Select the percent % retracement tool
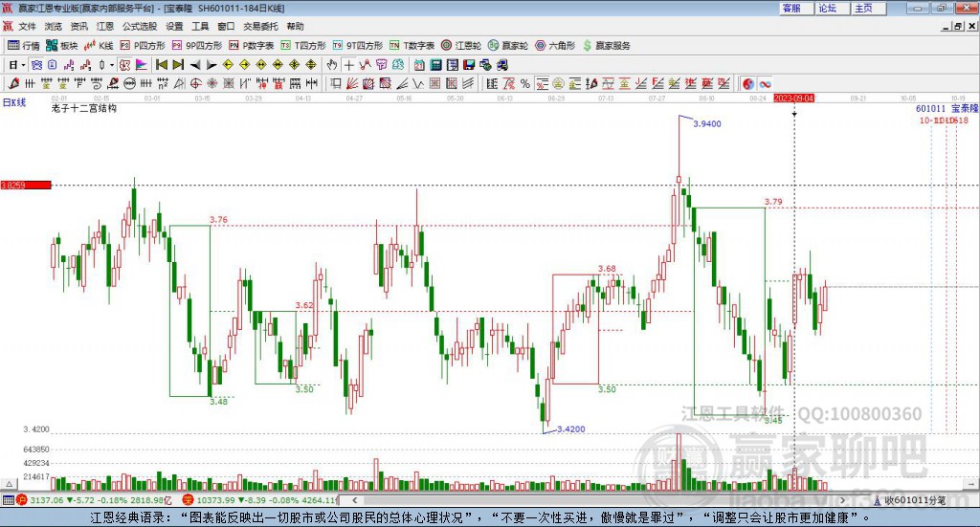 point(525,83)
